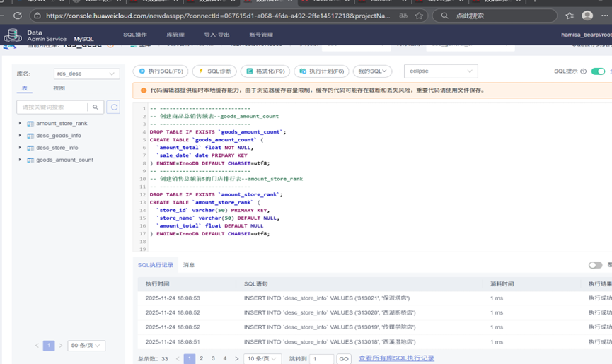The width and height of the screenshot is (612, 364).
Task: Select the record with value '313020'
Action: point(375,312)
